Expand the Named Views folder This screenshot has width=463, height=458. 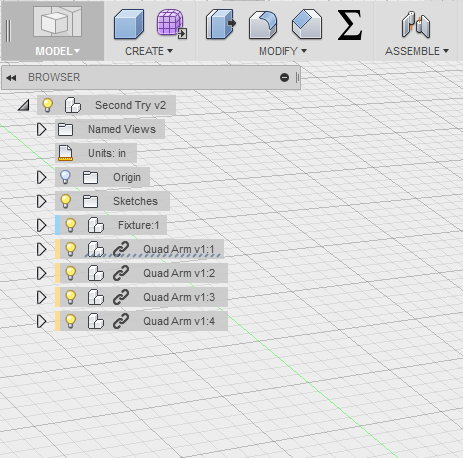(x=41, y=129)
